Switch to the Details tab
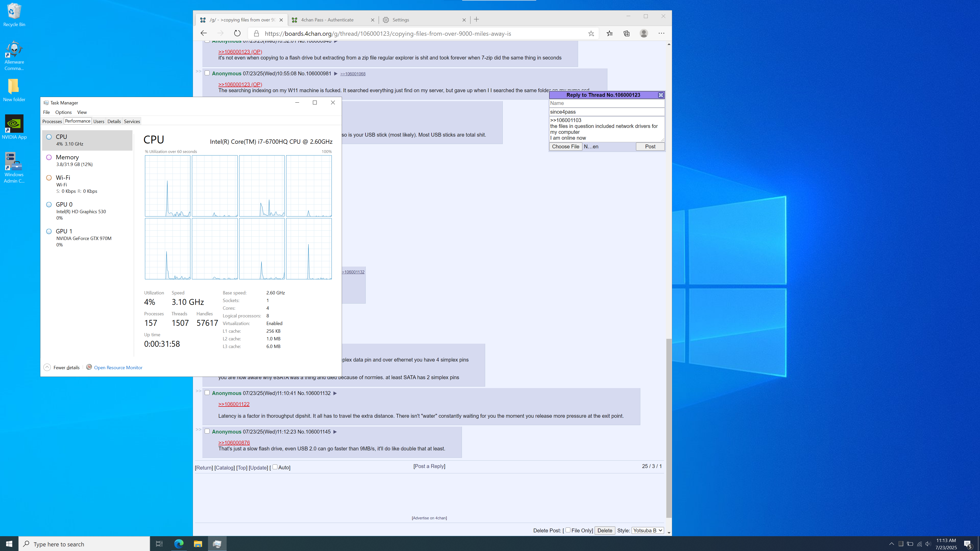980x551 pixels. click(114, 121)
